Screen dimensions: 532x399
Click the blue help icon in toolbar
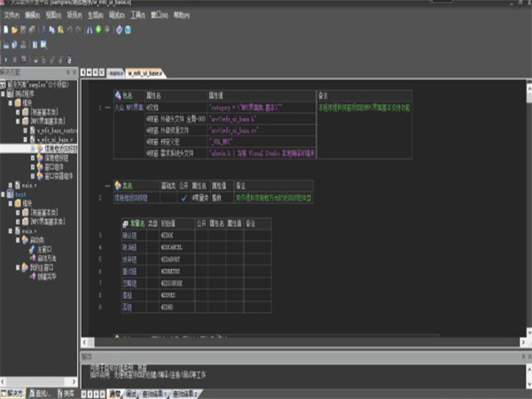pos(128,29)
